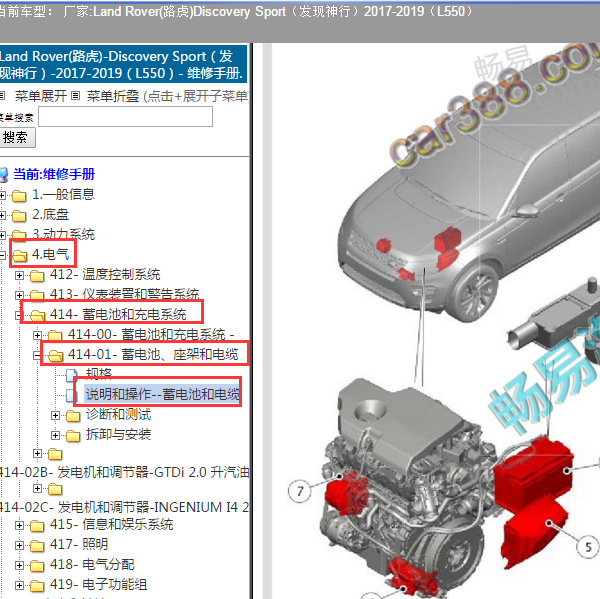Expand the 418- 电气分配 node

pyautogui.click(x=19, y=565)
